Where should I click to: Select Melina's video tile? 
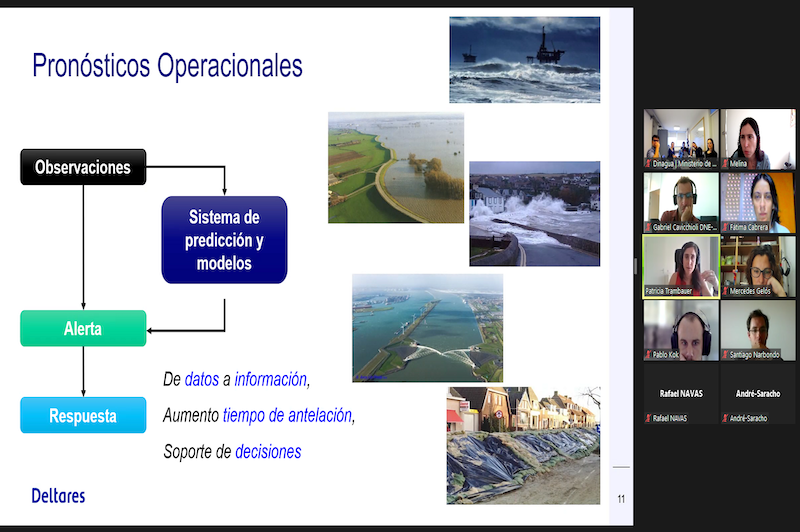758,139
